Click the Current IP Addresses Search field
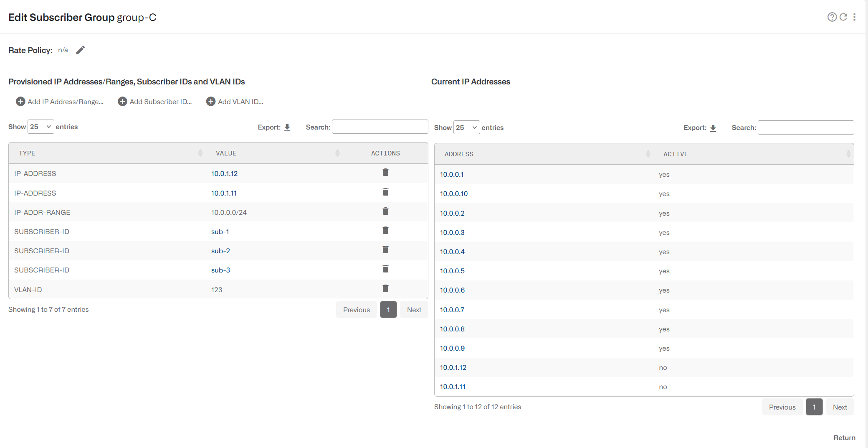The height and width of the screenshot is (448, 868). pyautogui.click(x=806, y=127)
